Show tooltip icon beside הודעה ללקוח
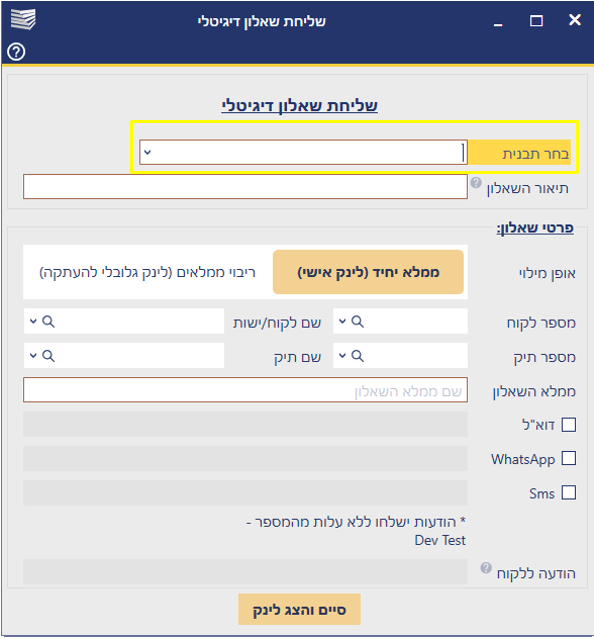Screen dimensions: 594x639 (x=486, y=567)
